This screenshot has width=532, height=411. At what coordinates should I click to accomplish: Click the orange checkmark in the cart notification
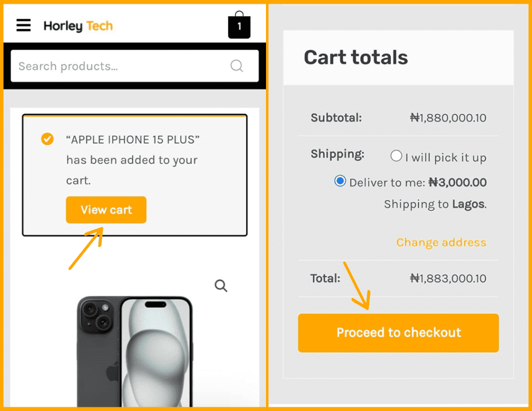47,139
